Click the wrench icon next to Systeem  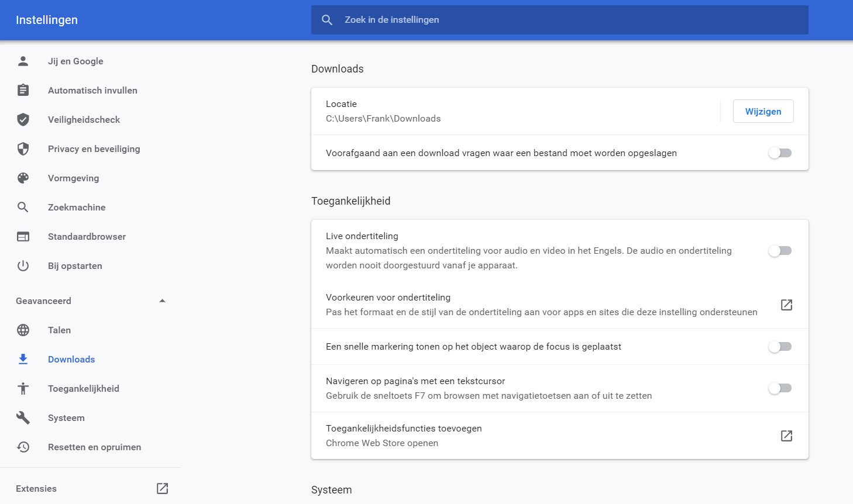click(x=23, y=417)
